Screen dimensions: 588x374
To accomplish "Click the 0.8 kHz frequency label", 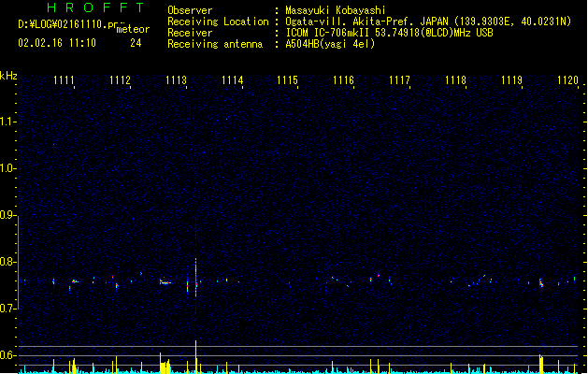I will pos(7,262).
